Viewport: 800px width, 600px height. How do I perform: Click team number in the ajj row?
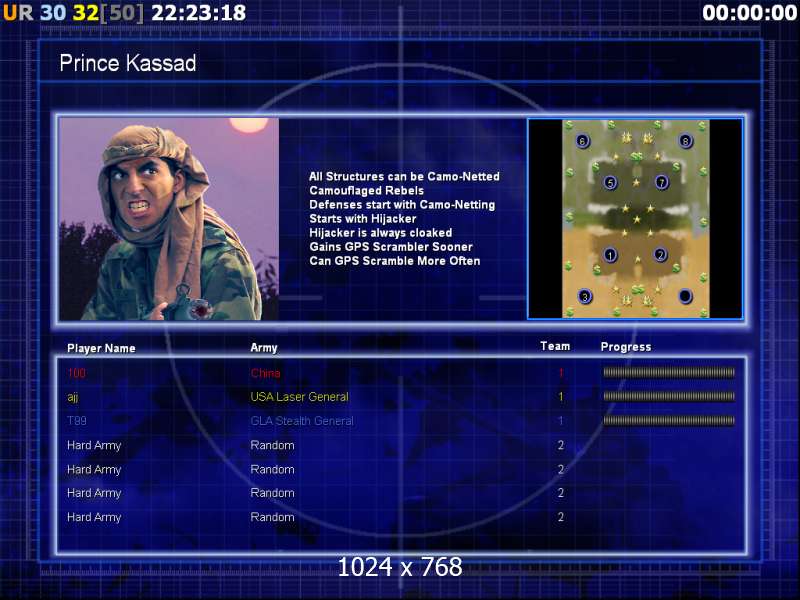pyautogui.click(x=561, y=397)
